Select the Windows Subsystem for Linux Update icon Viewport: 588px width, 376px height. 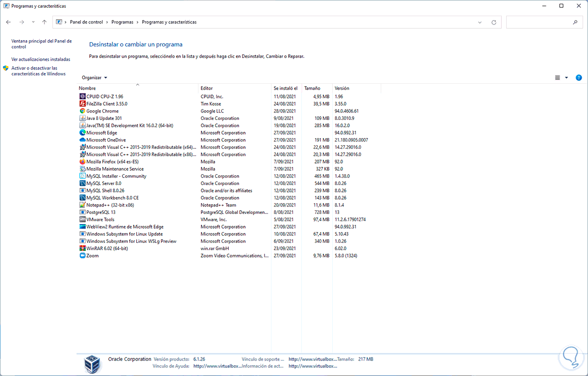(x=82, y=234)
